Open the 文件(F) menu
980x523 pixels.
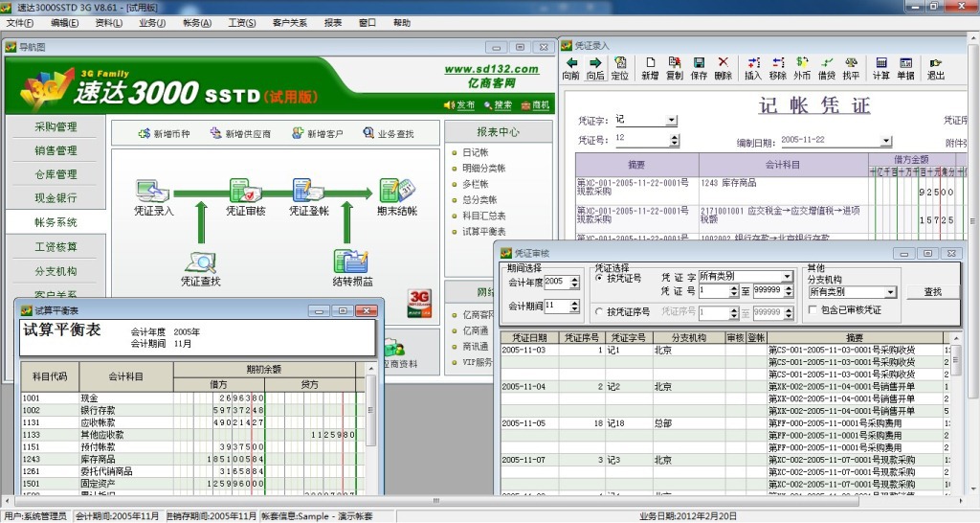(x=20, y=23)
